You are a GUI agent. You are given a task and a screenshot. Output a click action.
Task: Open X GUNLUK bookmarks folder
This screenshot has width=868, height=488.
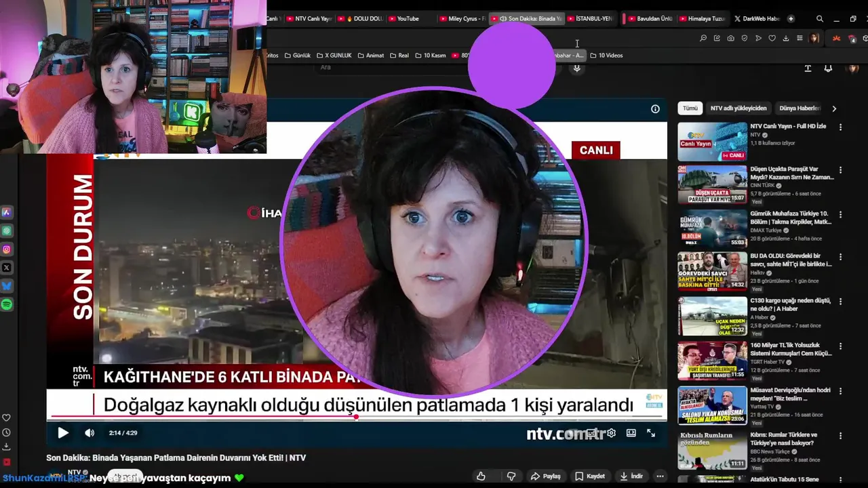334,56
